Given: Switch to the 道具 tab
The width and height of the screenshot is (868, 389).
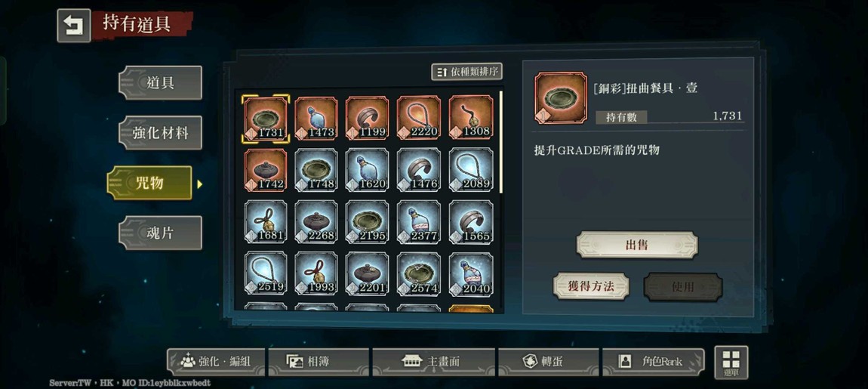Looking at the screenshot, I should [161, 82].
